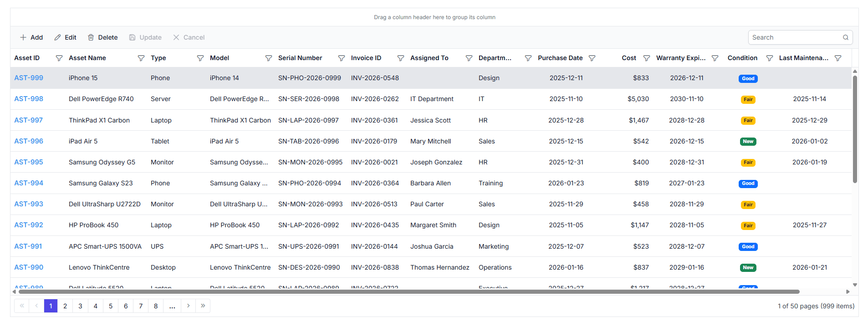Open asset link AST-992

(x=29, y=225)
